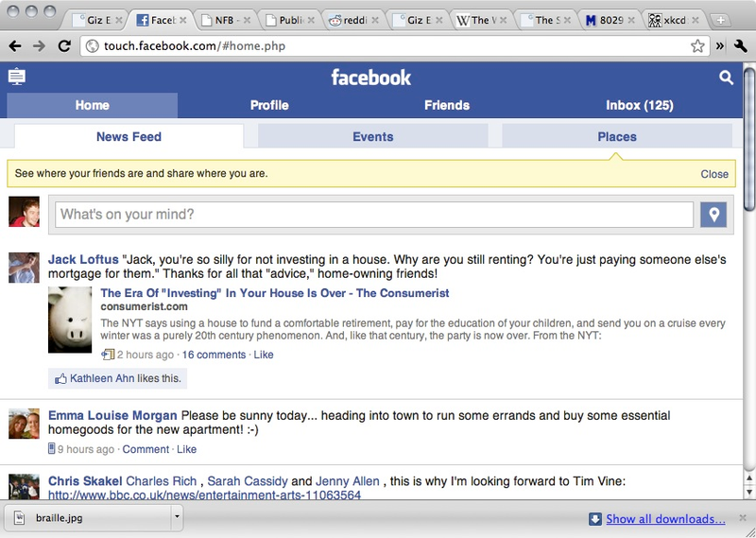
Task: Click the browser forward arrow
Action: tap(39, 46)
